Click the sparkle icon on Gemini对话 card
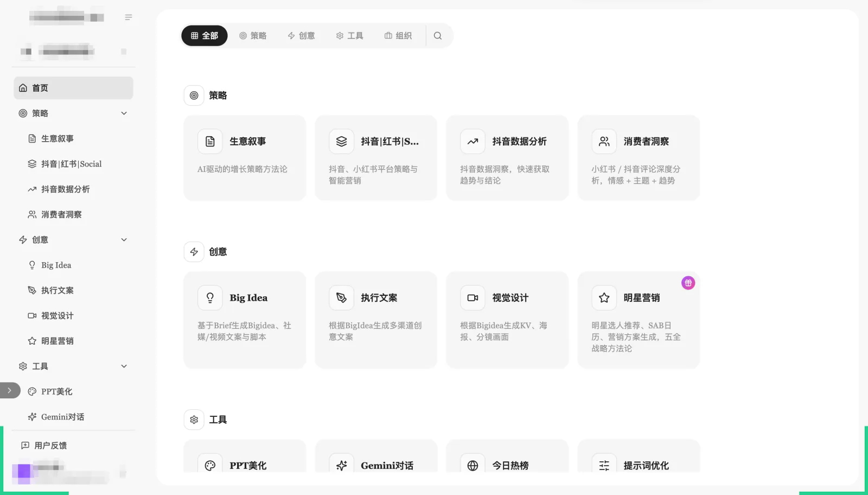The height and width of the screenshot is (495, 868). [x=341, y=465]
